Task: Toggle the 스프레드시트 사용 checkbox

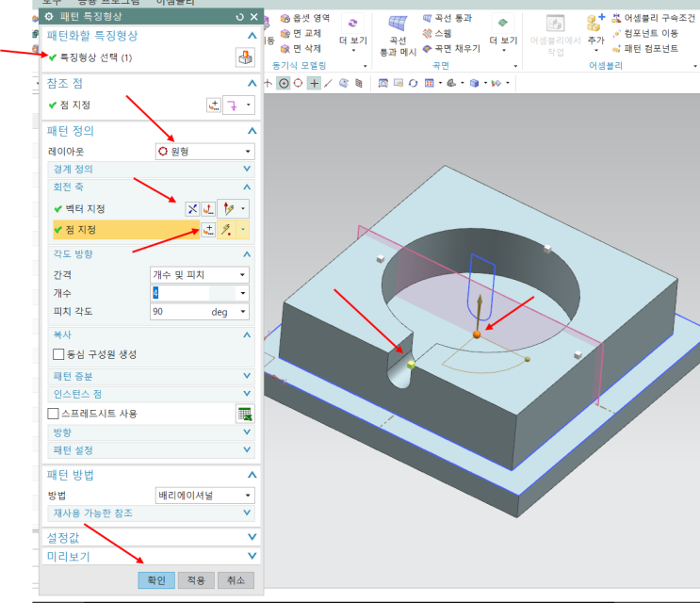Action: (x=53, y=414)
